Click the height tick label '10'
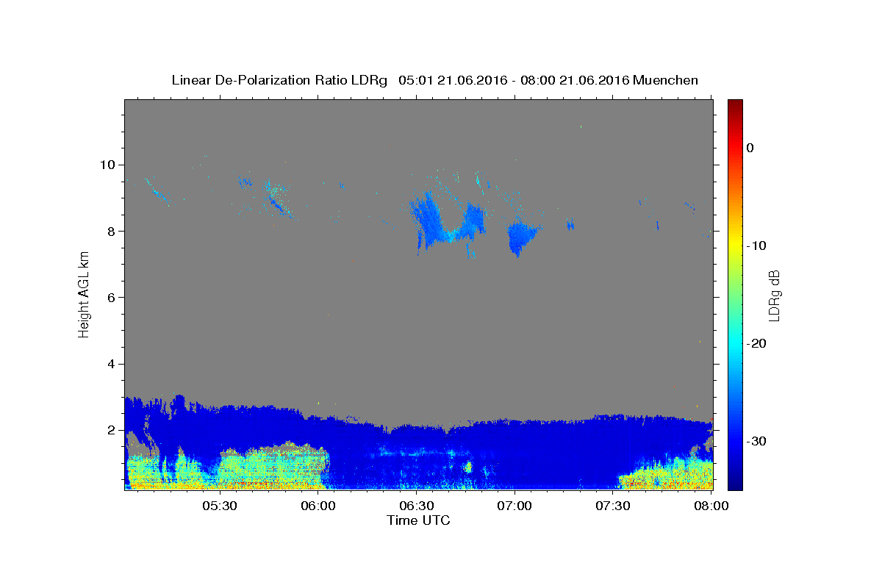882x588 pixels. 109,165
